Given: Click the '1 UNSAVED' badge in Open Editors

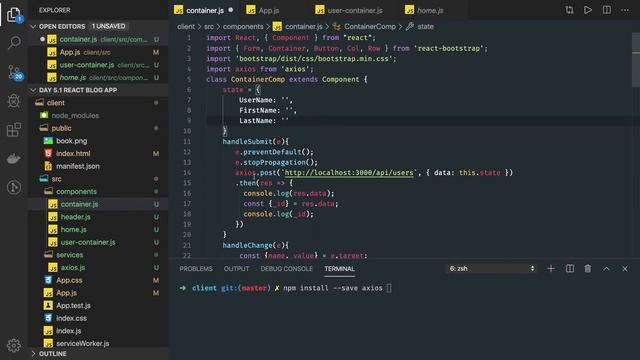Looking at the screenshot, I should [x=108, y=26].
